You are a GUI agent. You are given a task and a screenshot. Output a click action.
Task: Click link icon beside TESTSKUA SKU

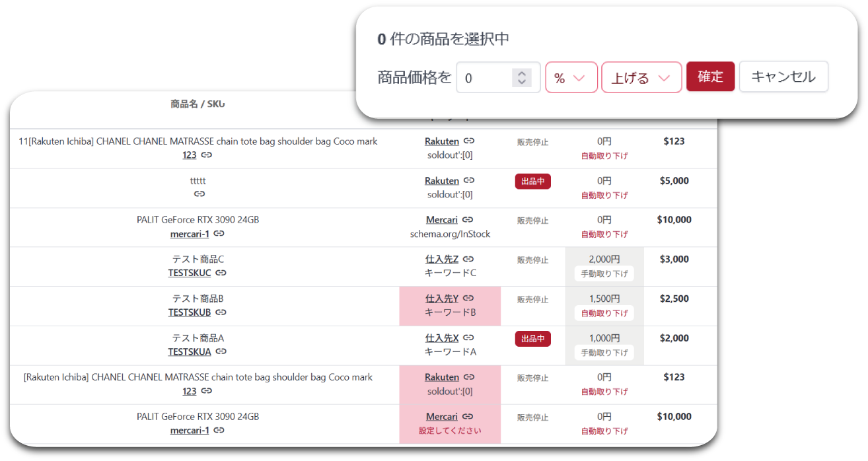221,352
